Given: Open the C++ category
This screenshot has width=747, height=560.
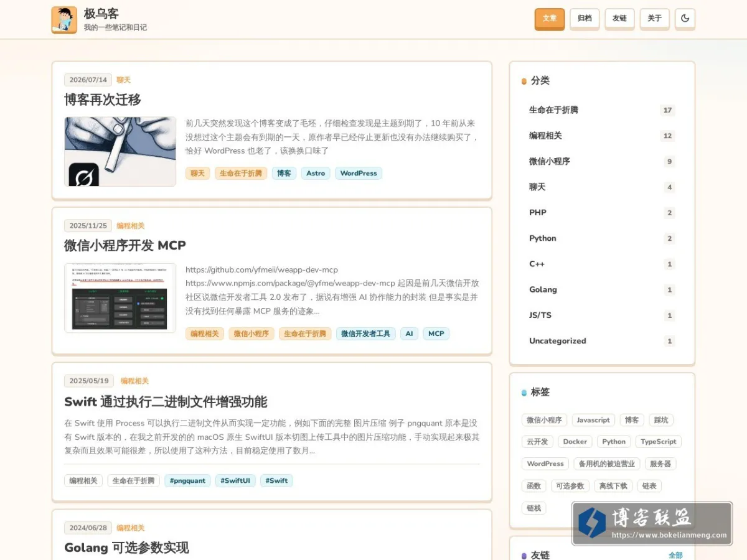Looking at the screenshot, I should click(x=601, y=264).
